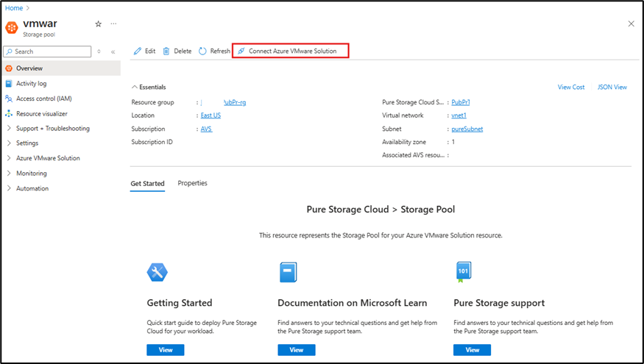Click the Pure Storage support 101 icon
The image size is (644, 364).
pyautogui.click(x=464, y=272)
